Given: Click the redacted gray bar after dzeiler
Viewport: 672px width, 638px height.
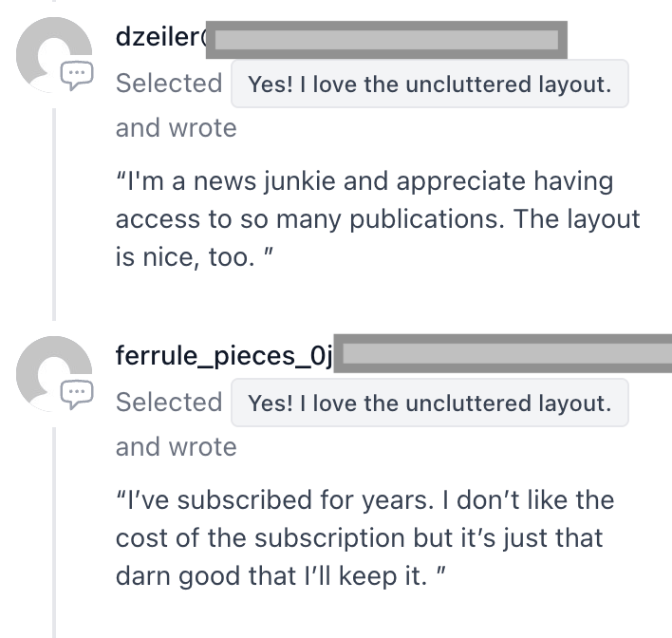Looking at the screenshot, I should (385, 39).
